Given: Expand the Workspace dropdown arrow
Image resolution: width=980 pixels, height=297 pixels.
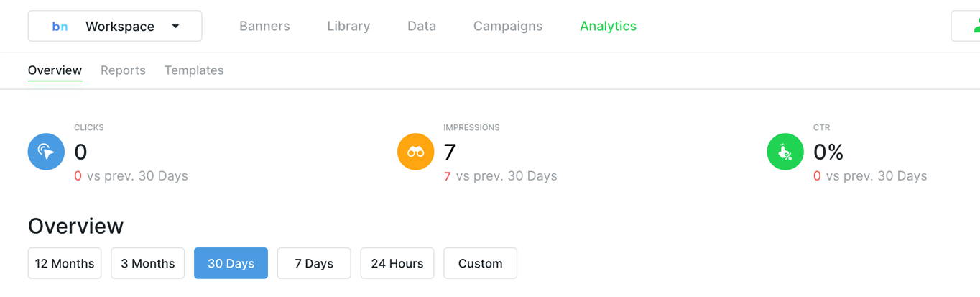Looking at the screenshot, I should pos(175,27).
